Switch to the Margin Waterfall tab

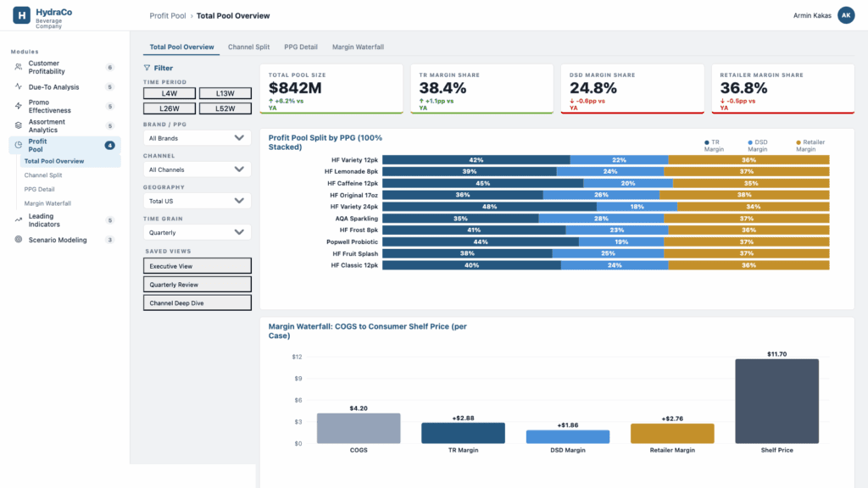358,47
